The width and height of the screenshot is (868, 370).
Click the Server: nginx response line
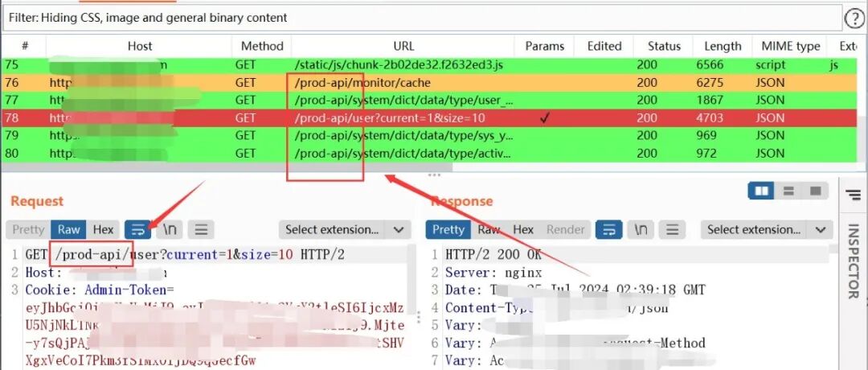click(493, 273)
